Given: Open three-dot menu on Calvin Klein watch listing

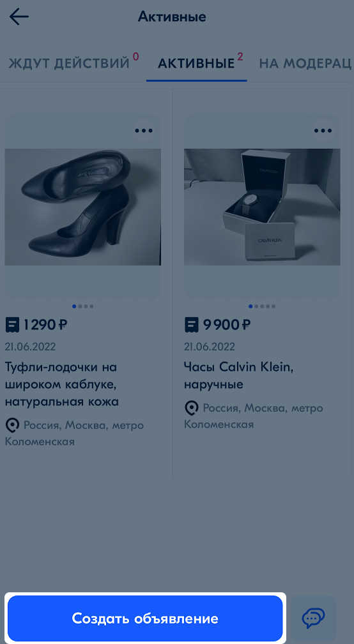Looking at the screenshot, I should [323, 131].
